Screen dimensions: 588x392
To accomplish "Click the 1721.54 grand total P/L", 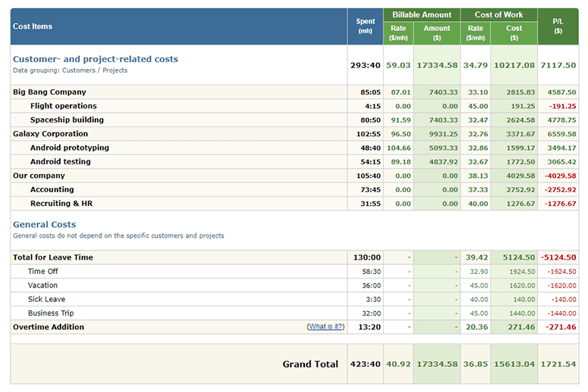I will (x=558, y=364).
